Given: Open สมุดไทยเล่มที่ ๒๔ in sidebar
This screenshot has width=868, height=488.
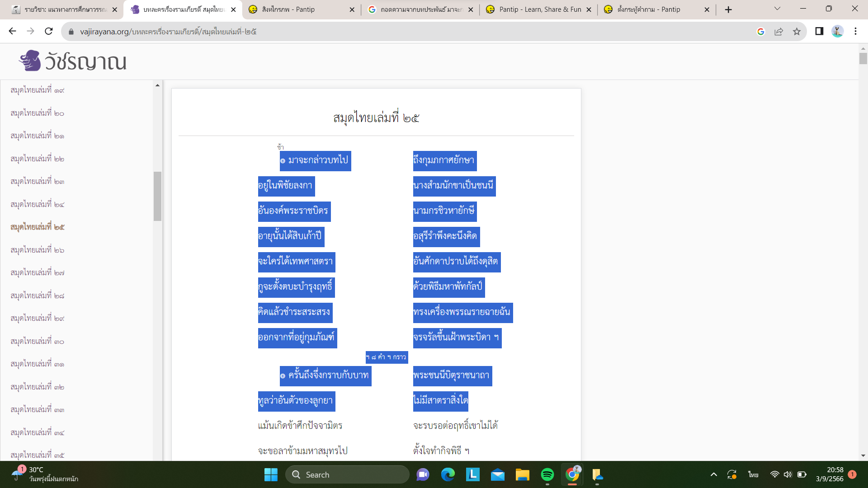Looking at the screenshot, I should (38, 204).
